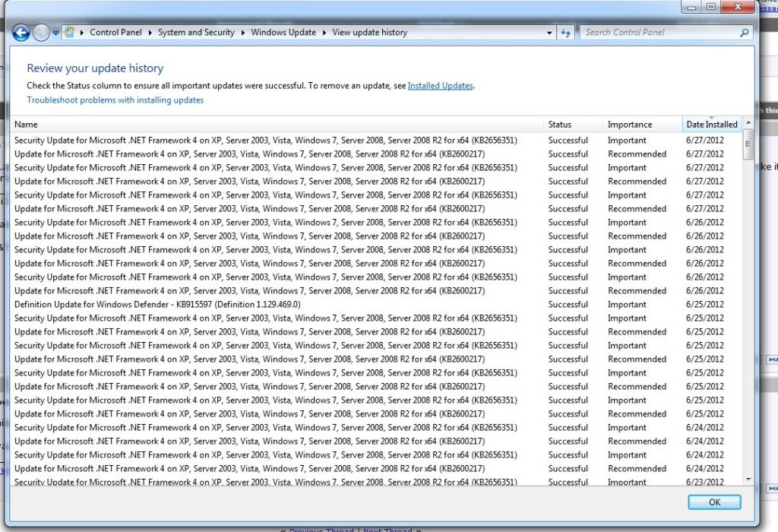Sort by the Name column header
The width and height of the screenshot is (778, 532).
[x=277, y=125]
